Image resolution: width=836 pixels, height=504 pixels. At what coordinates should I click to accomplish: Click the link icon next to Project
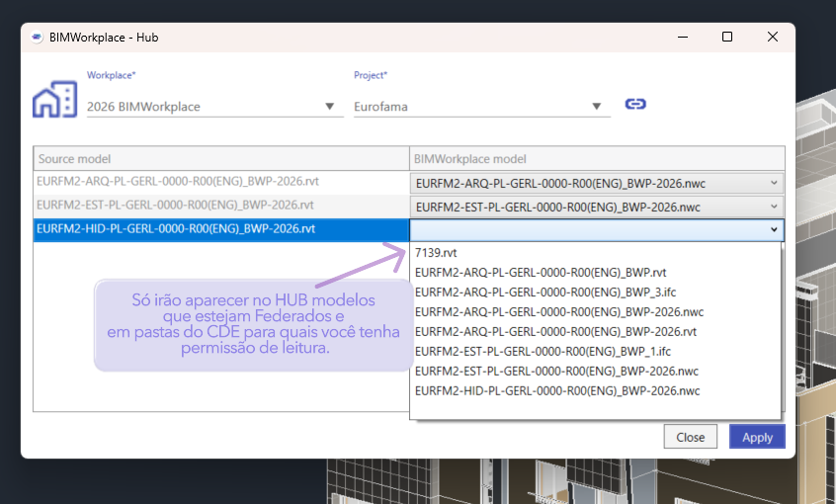635,104
